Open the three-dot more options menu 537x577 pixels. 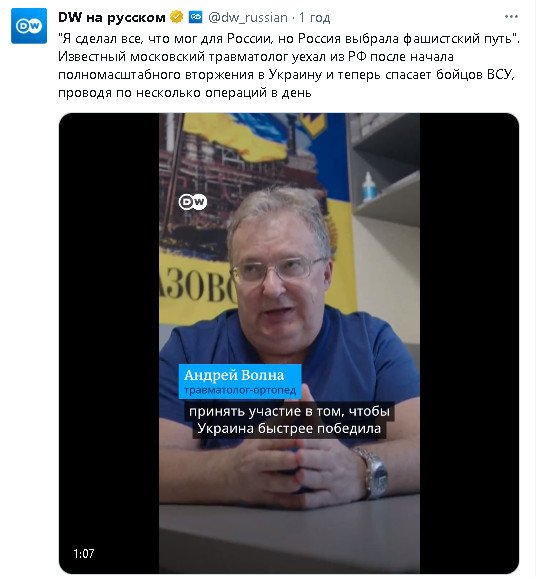(511, 17)
